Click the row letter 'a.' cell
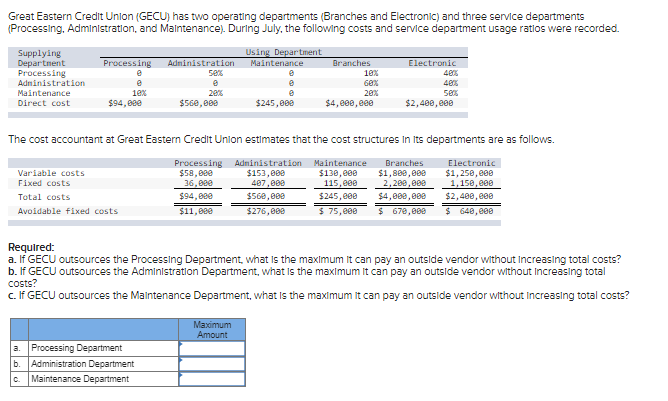Screen dimensions: 668x401 [19, 348]
